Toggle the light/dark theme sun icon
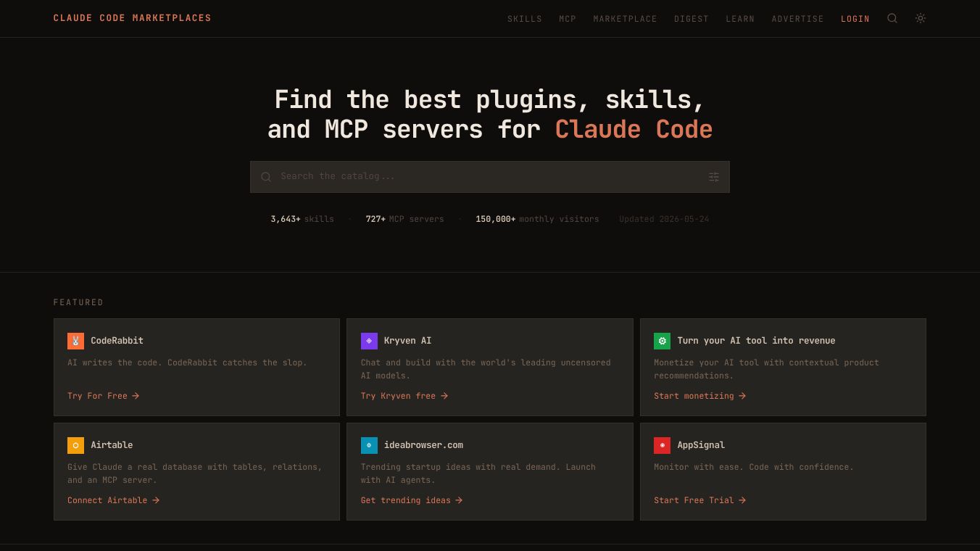This screenshot has height=551, width=980. pos(921,18)
